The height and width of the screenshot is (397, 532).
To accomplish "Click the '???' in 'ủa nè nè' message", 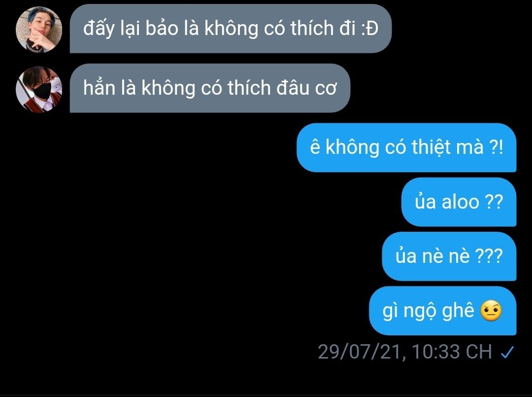I will pos(489,256).
